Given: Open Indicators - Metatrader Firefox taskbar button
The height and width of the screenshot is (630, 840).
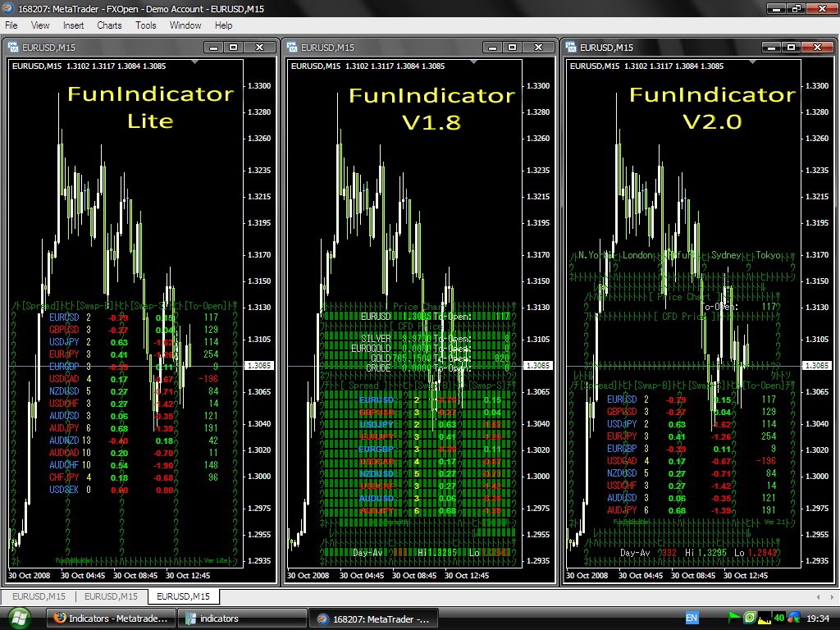Looking at the screenshot, I should (x=112, y=619).
